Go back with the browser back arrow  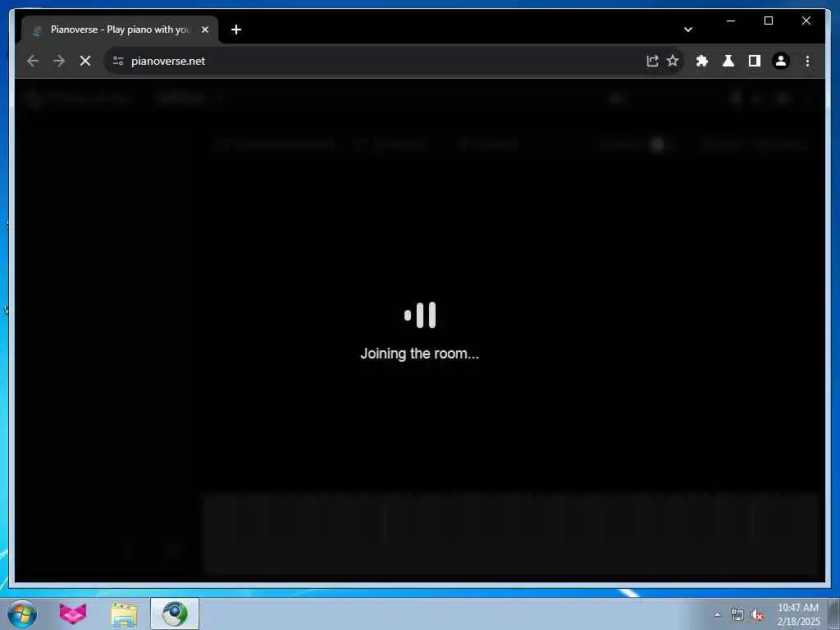pos(33,61)
